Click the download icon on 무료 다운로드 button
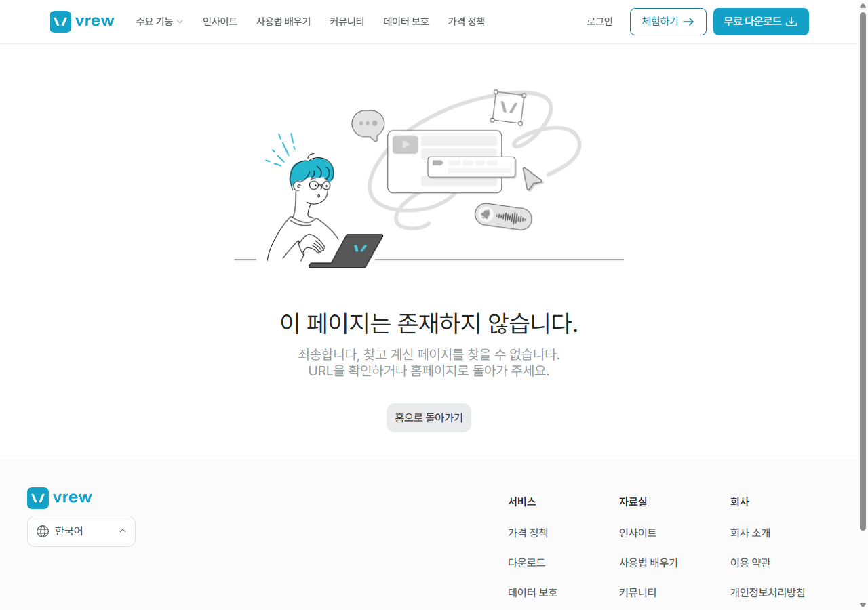Image resolution: width=868 pixels, height=610 pixels. [792, 21]
